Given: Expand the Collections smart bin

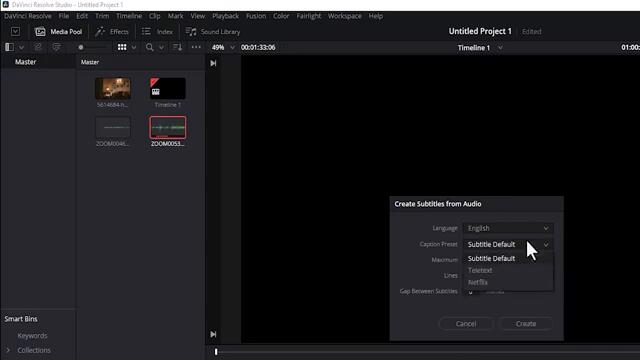Looking at the screenshot, I should tap(8, 350).
